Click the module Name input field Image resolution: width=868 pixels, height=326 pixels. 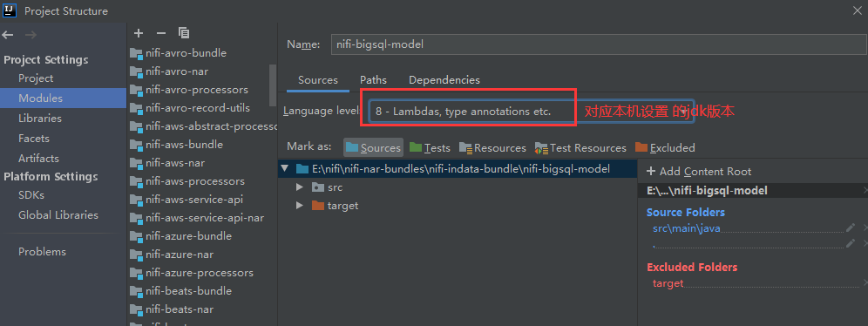(599, 44)
